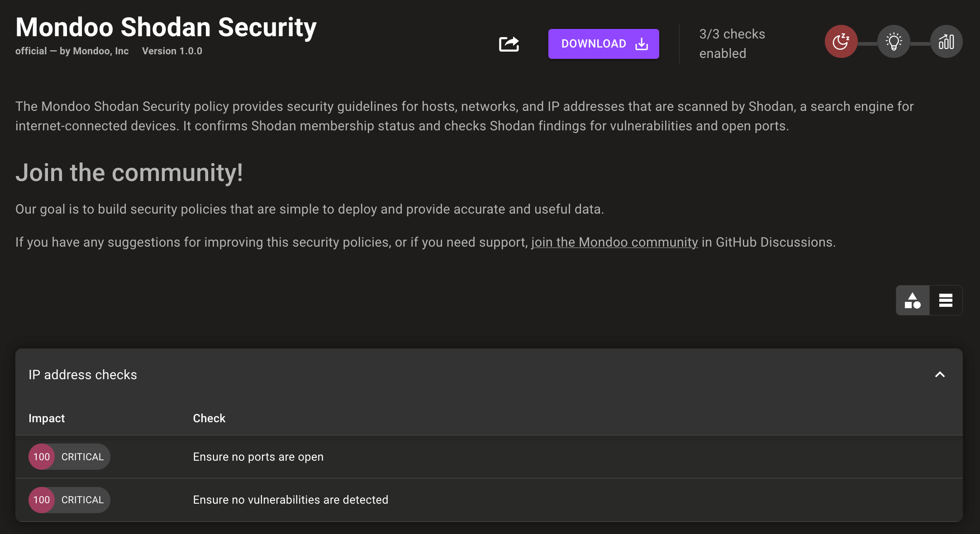Click the bar-chart statistics icon

click(947, 41)
